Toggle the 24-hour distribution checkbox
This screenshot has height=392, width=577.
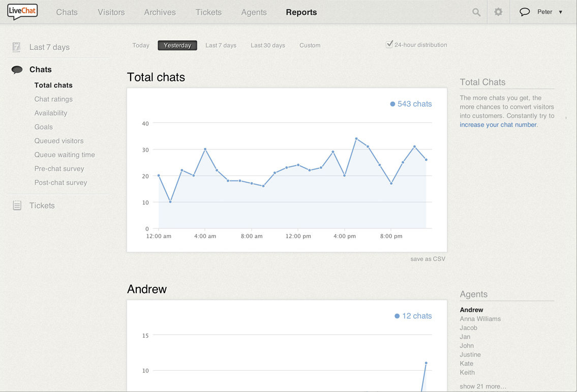point(389,44)
